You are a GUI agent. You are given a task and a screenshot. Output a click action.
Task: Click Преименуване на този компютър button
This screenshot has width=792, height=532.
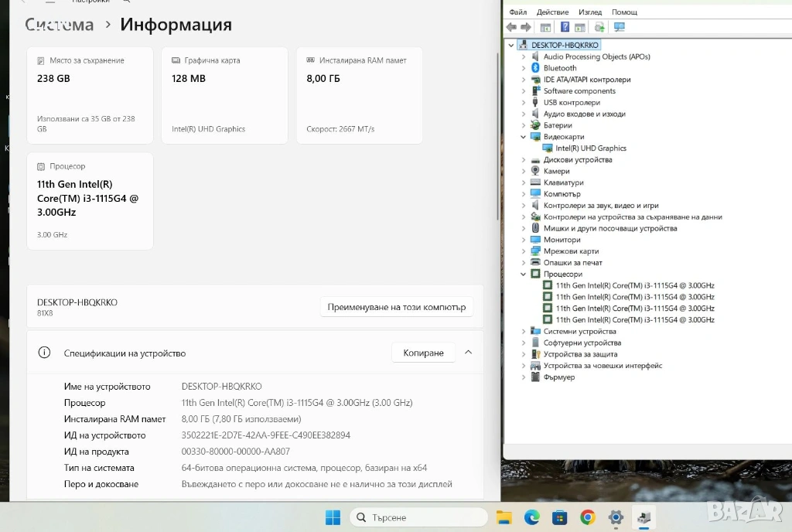coord(396,307)
